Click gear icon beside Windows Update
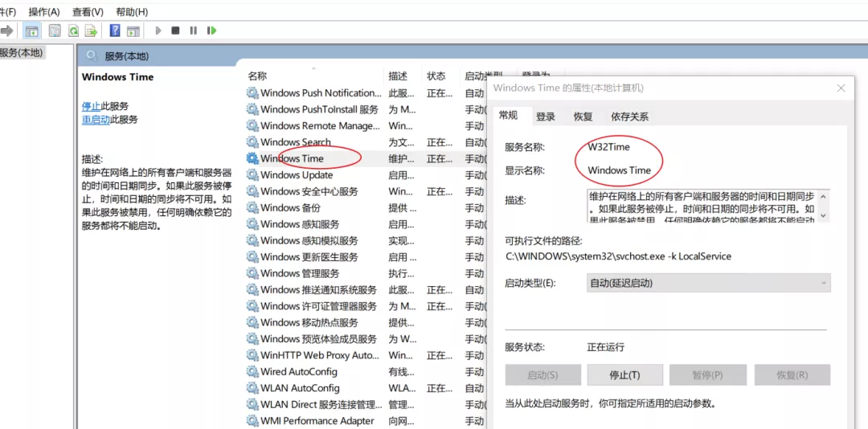The width and height of the screenshot is (868, 429). (x=252, y=175)
